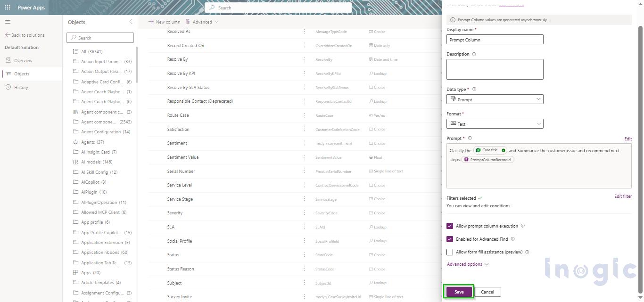This screenshot has height=302, width=644.
Task: Select All (36341) in Objects tree
Action: point(92,51)
